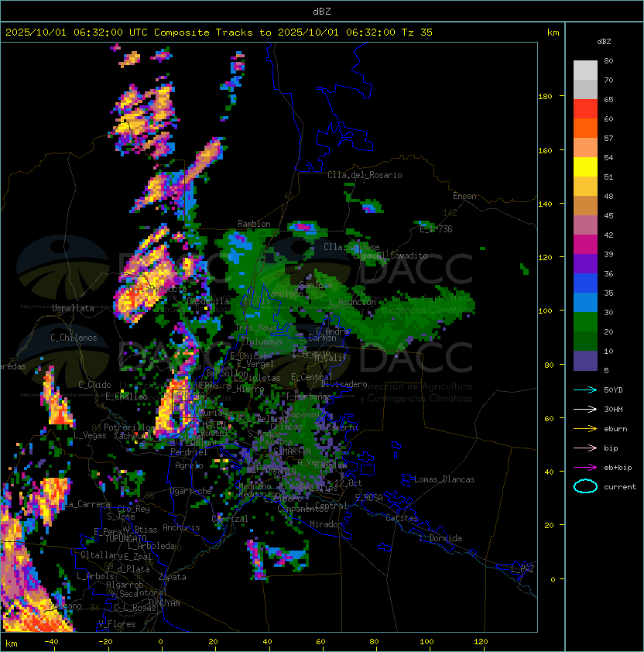The width and height of the screenshot is (644, 652).
Task: Click the 'Encon' map label
Action: coord(464,196)
